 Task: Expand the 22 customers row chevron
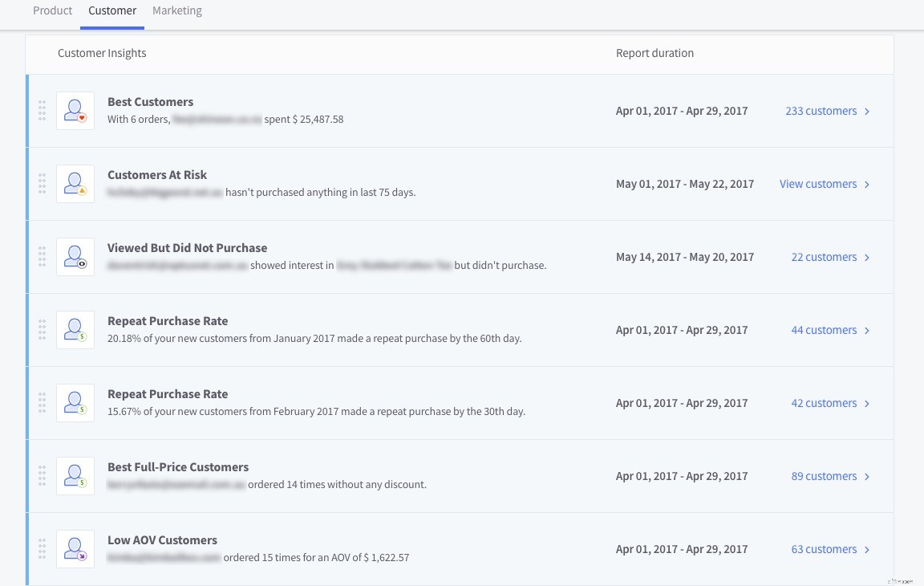[x=867, y=258]
